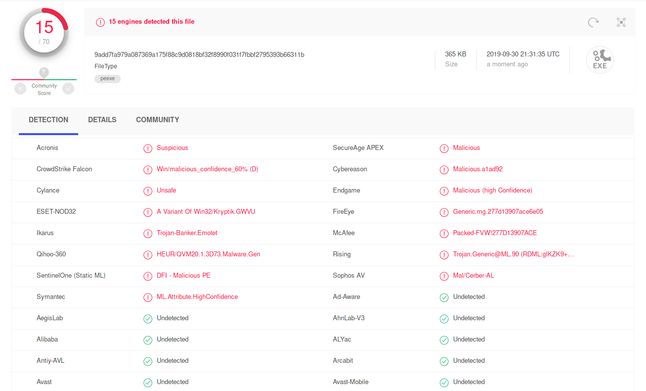
Task: Open the similarity graph icon
Action: pos(621,22)
